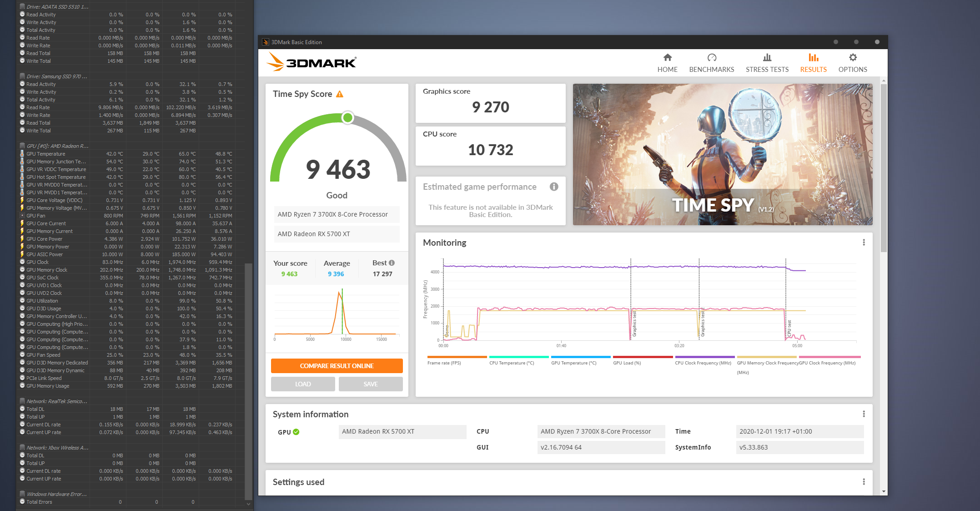The width and height of the screenshot is (980, 511).
Task: Click the score distribution chart
Action: (337, 315)
